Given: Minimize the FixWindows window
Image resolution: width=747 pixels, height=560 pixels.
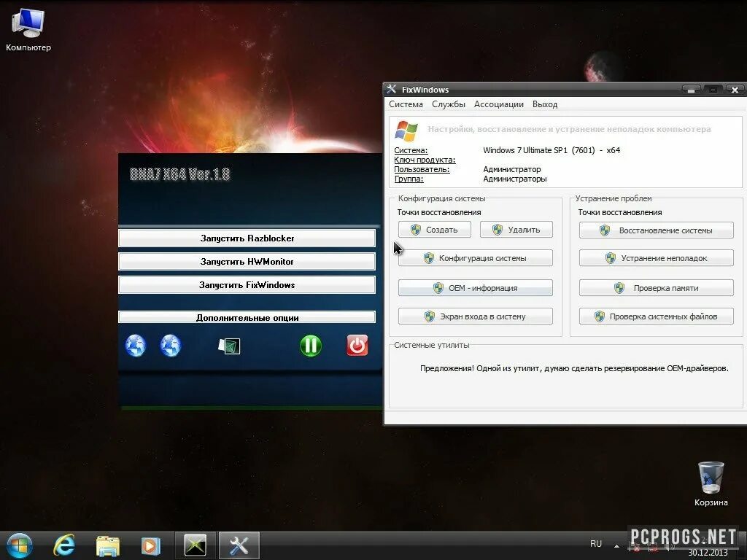Looking at the screenshot, I should pos(691,90).
